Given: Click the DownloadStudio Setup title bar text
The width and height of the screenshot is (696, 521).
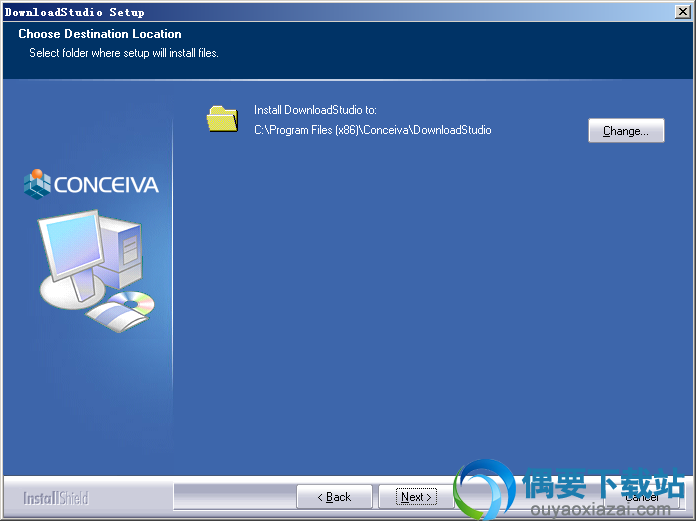Looking at the screenshot, I should [x=75, y=12].
